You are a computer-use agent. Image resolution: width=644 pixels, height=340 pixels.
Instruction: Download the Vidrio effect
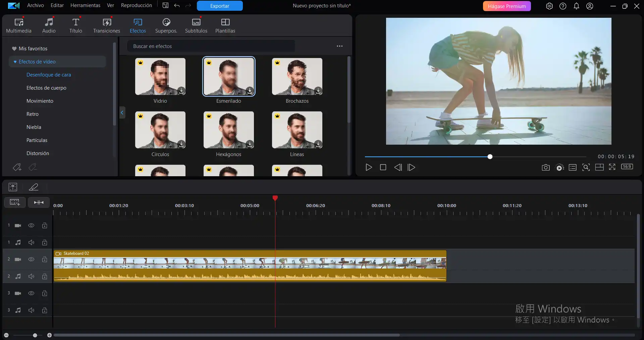(181, 91)
